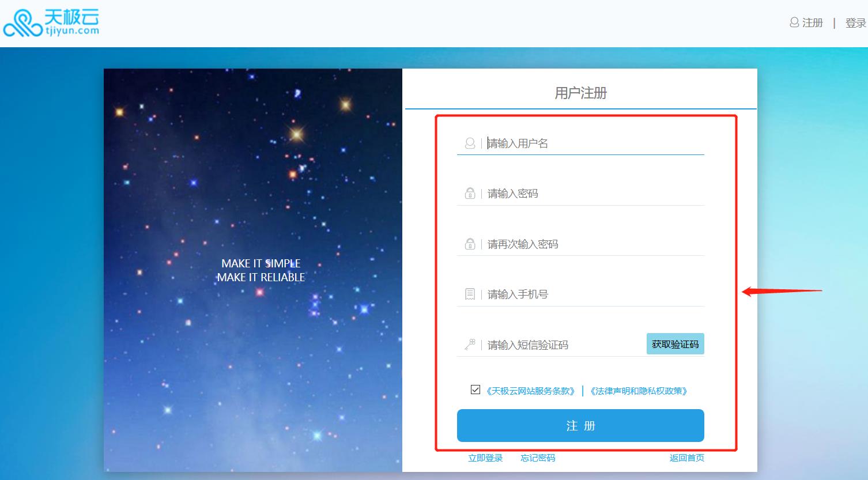
Task: Open the 天极云 tjiyun.com logo
Action: click(51, 22)
